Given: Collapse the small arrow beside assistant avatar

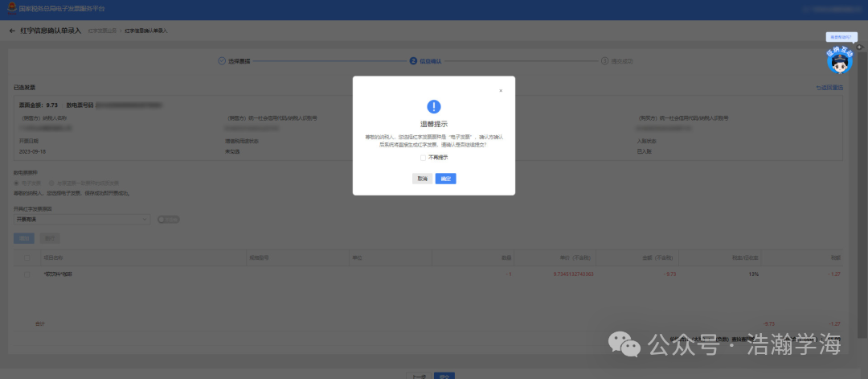Looking at the screenshot, I should pos(859,48).
